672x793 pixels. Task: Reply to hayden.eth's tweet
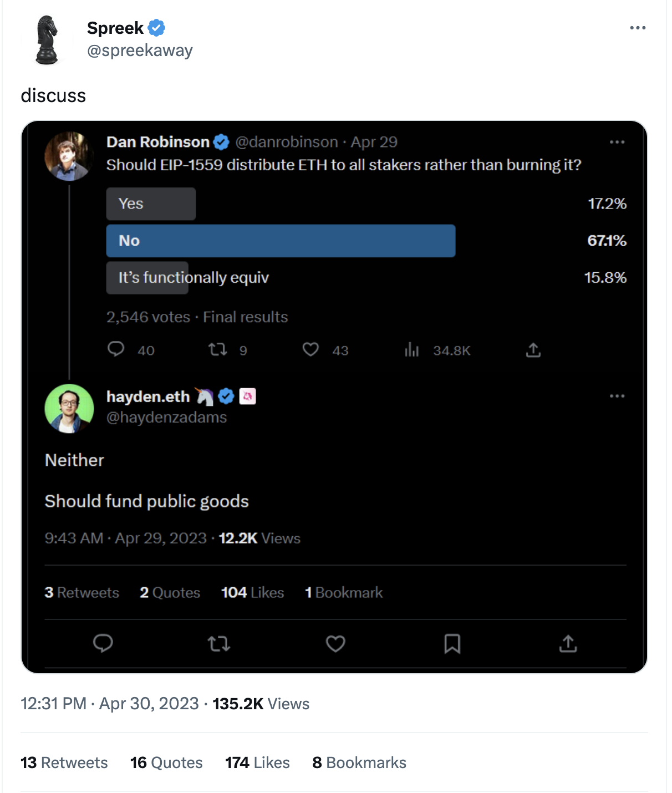[x=103, y=643]
